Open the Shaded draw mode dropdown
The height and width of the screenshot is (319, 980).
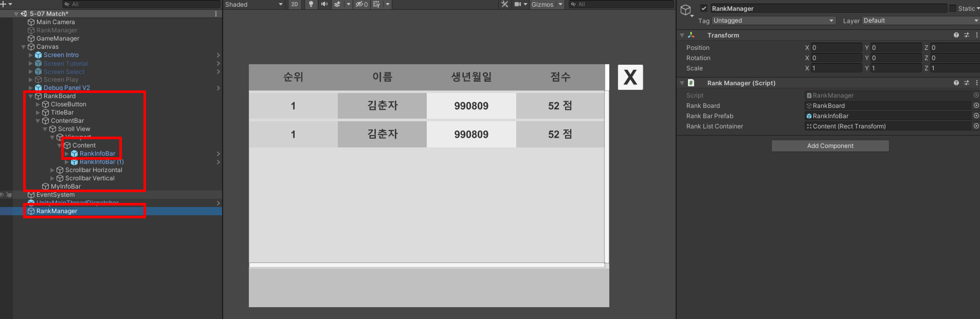(x=253, y=4)
